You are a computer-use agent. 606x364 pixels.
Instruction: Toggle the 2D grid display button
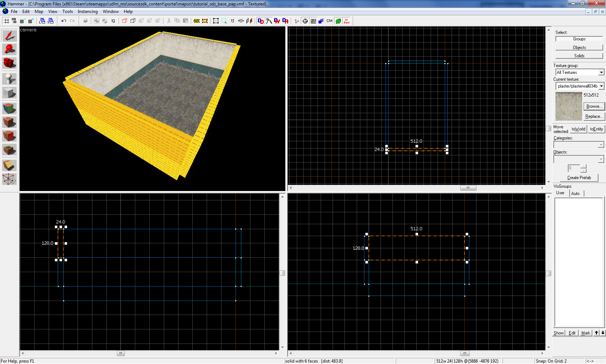click(x=6, y=21)
